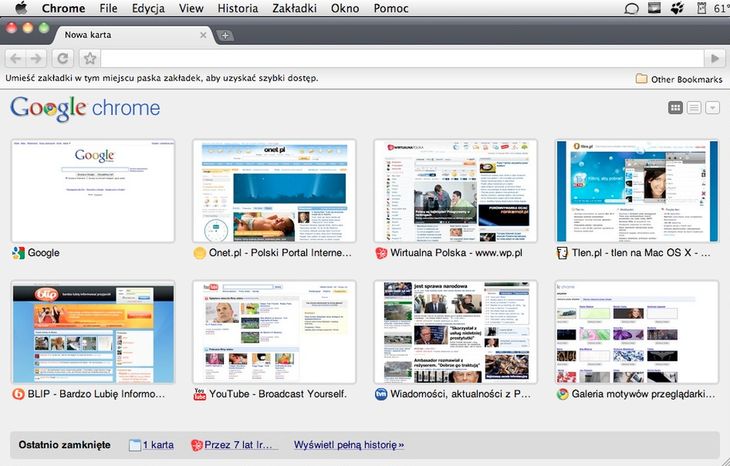730x466 pixels.
Task: Open the Apple menu
Action: click(21, 8)
